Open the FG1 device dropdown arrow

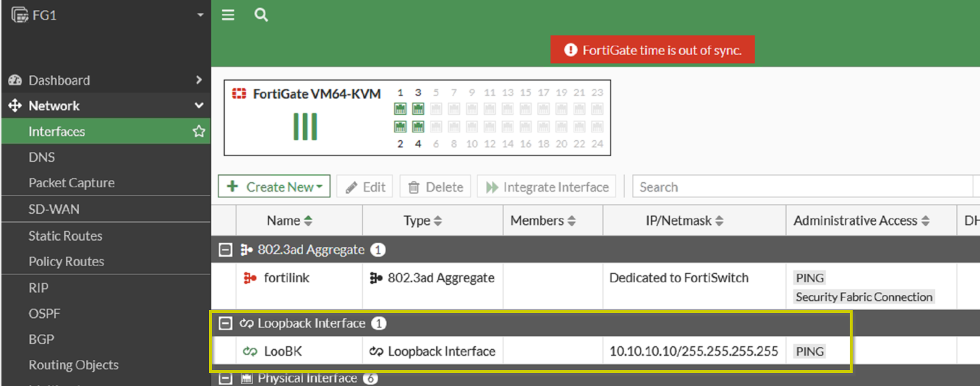coord(200,15)
